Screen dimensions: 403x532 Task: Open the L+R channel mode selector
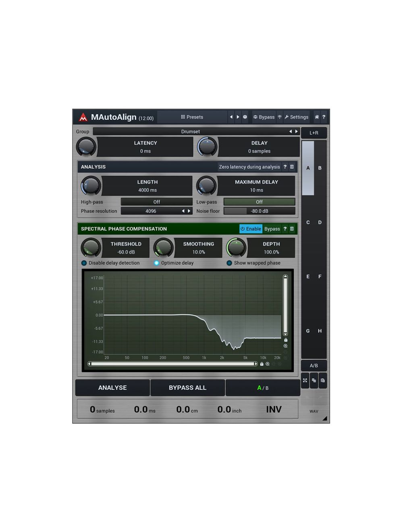click(x=314, y=133)
